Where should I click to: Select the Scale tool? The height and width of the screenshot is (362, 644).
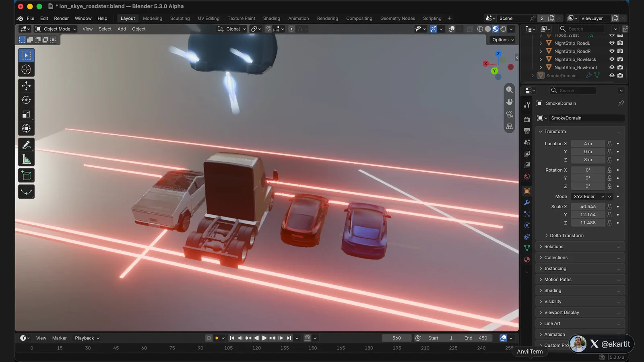coord(26,114)
